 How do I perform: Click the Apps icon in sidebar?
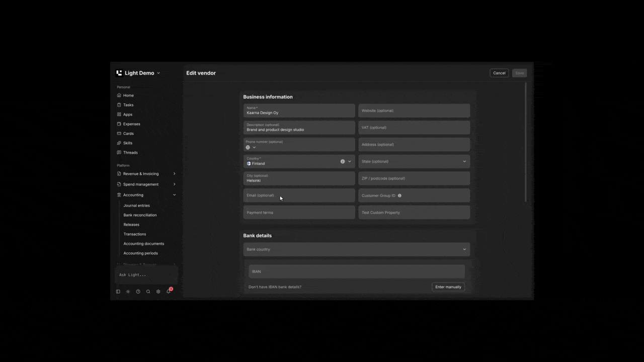119,115
